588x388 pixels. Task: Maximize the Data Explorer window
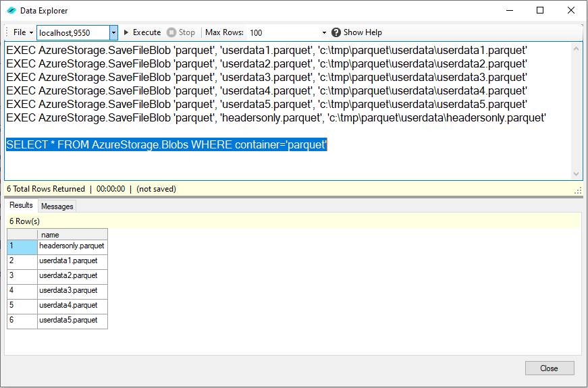[x=540, y=11]
